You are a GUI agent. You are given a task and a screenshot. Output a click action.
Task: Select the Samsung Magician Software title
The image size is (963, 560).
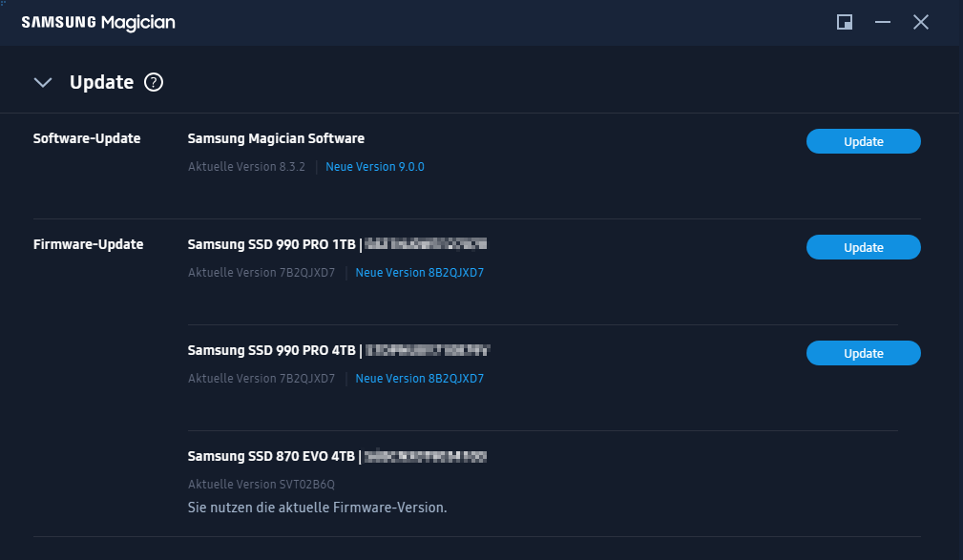point(276,138)
